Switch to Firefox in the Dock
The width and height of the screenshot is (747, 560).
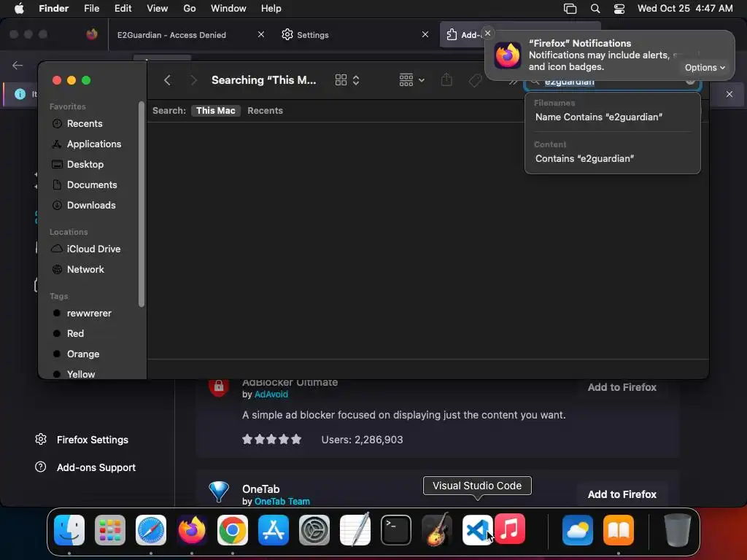point(192,529)
